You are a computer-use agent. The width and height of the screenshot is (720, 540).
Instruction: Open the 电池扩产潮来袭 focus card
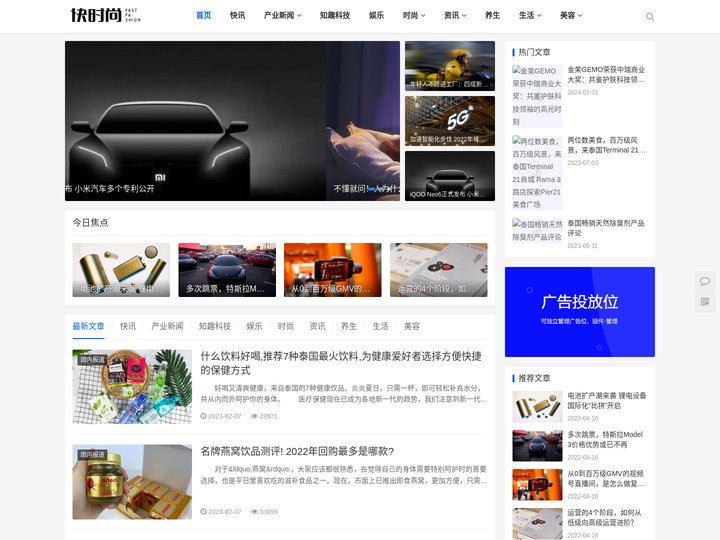pos(121,270)
